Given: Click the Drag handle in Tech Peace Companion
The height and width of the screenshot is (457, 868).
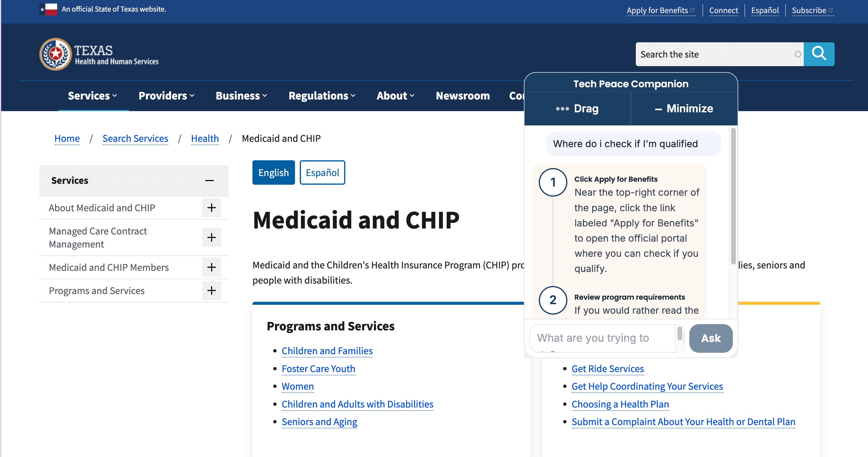Looking at the screenshot, I should click(577, 109).
